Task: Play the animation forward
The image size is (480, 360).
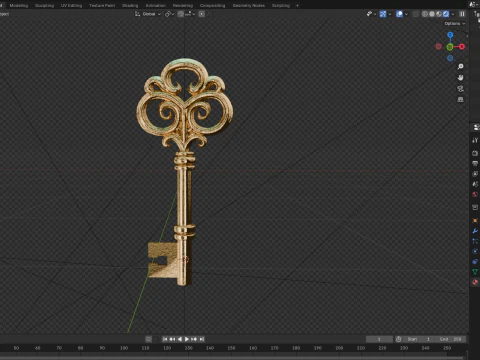Action: pyautogui.click(x=187, y=339)
